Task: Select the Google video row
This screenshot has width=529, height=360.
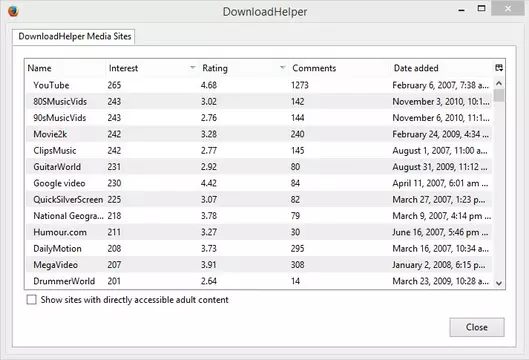Action: click(x=259, y=183)
